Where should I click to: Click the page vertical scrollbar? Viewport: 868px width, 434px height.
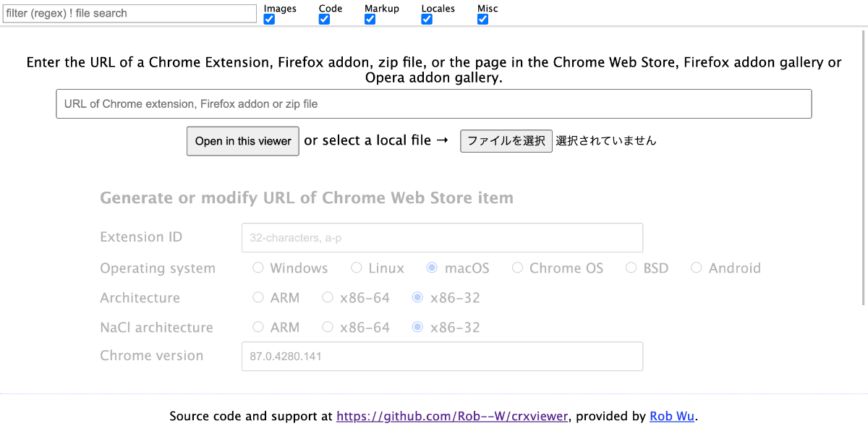pos(863,166)
